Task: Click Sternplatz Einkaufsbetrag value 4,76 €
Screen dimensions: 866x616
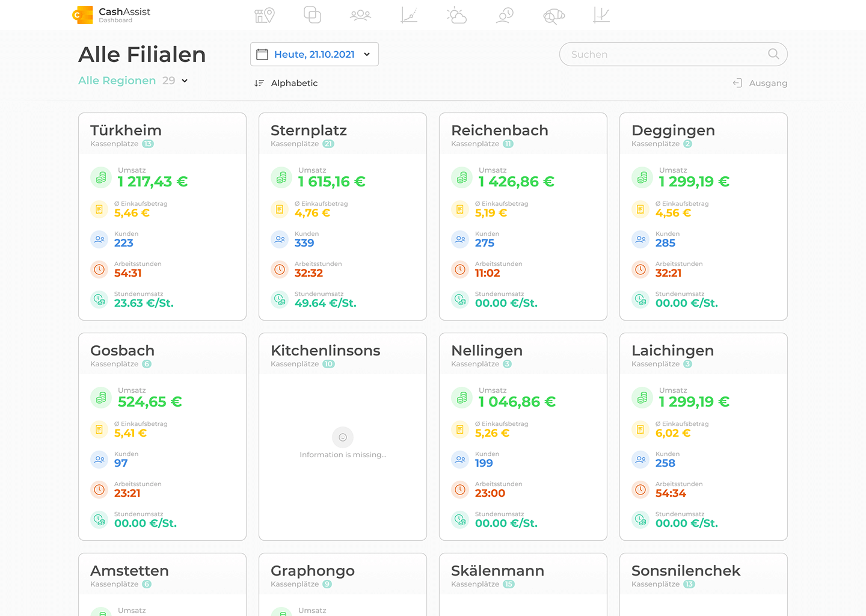Action: (312, 213)
